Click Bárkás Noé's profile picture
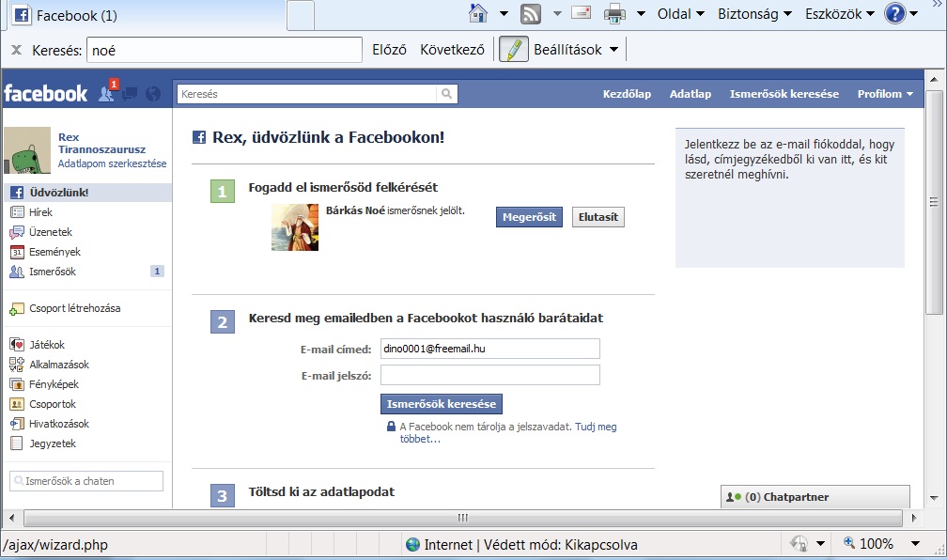The width and height of the screenshot is (947, 560). tap(295, 227)
